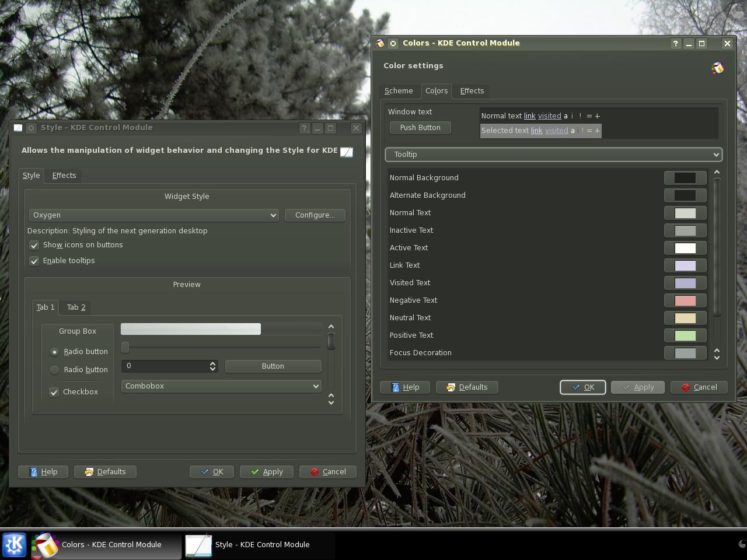Click the preview horizontal slider handle
Image resolution: width=747 pixels, height=560 pixels.
(x=125, y=348)
